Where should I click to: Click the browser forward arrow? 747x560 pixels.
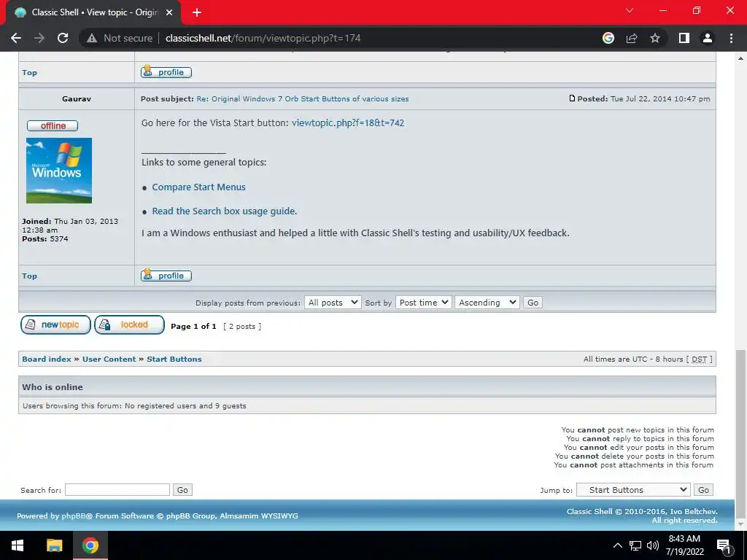coord(39,38)
